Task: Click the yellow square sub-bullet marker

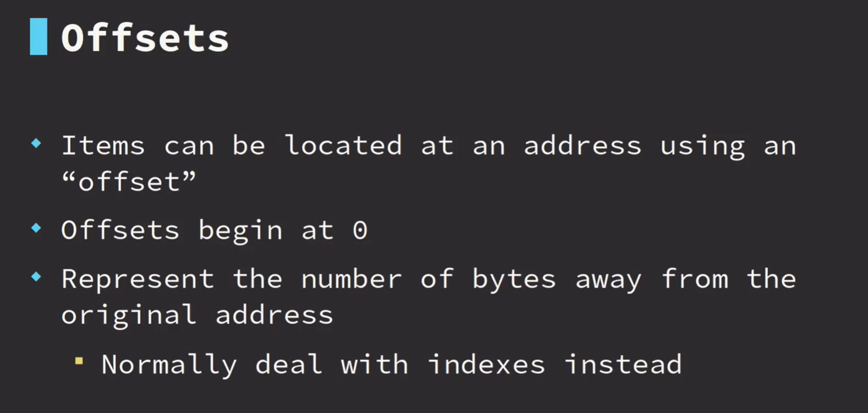Action: tap(79, 361)
